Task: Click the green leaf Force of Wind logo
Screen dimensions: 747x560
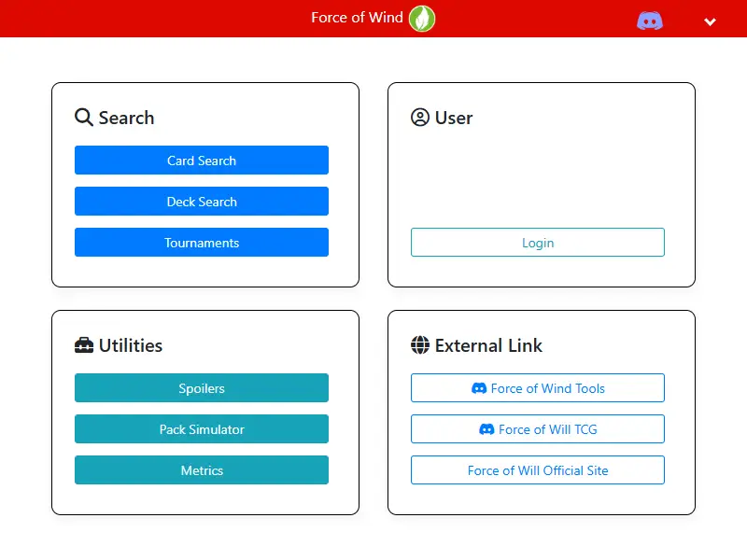Action: [422, 19]
